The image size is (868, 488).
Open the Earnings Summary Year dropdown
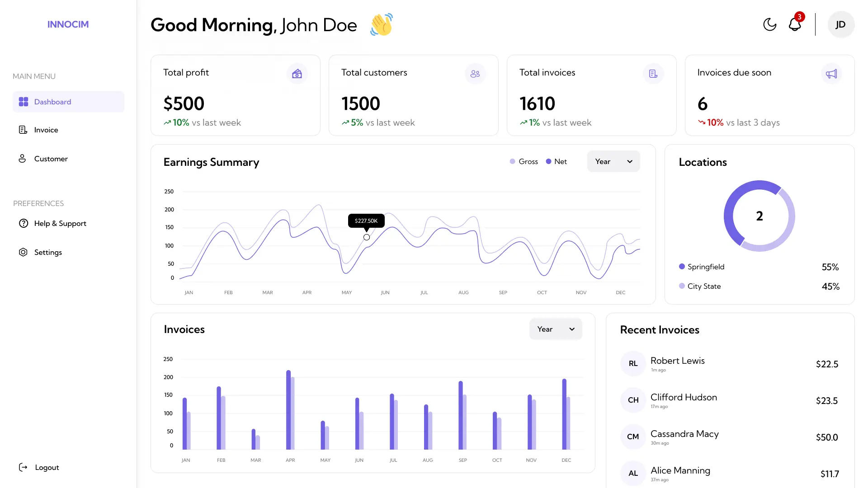[613, 161]
